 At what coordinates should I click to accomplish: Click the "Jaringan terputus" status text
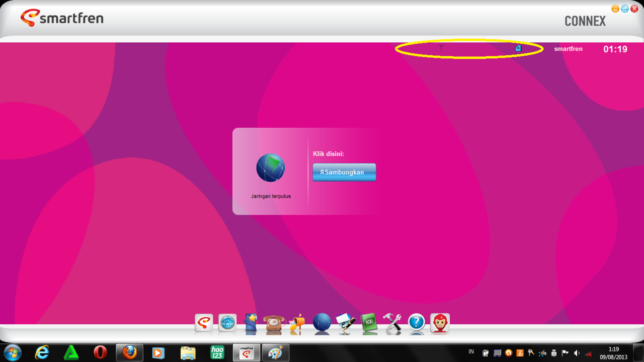271,196
